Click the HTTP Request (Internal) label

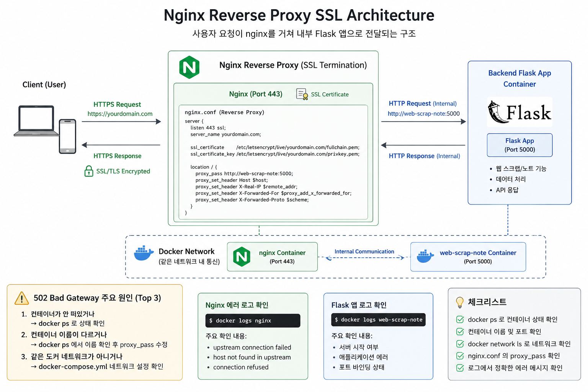(423, 103)
